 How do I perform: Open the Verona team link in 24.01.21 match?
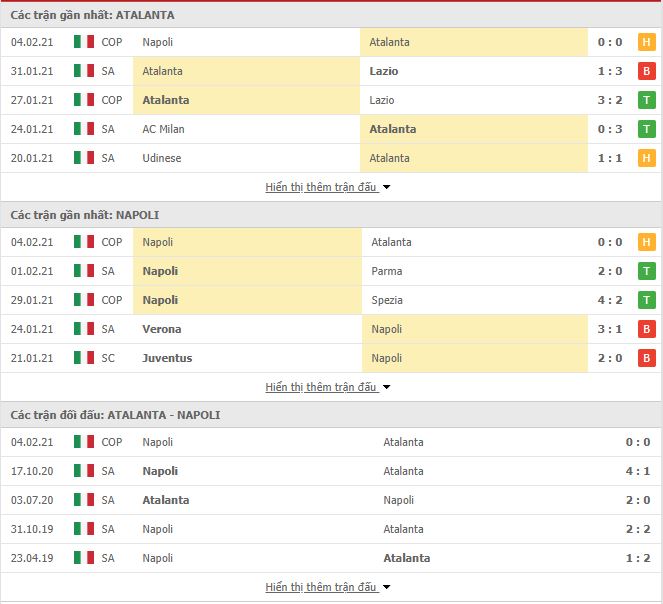(162, 329)
